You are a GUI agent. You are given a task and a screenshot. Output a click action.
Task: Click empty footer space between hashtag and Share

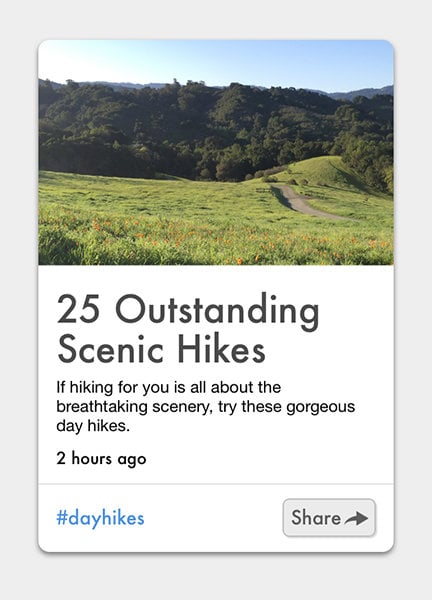[214, 518]
